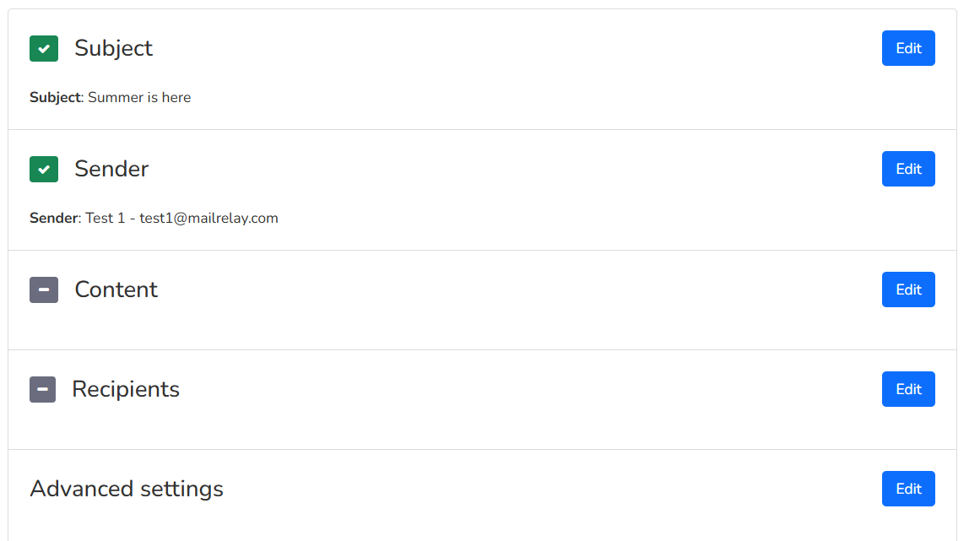Select the Content section heading
The height and width of the screenshot is (541, 980).
116,289
